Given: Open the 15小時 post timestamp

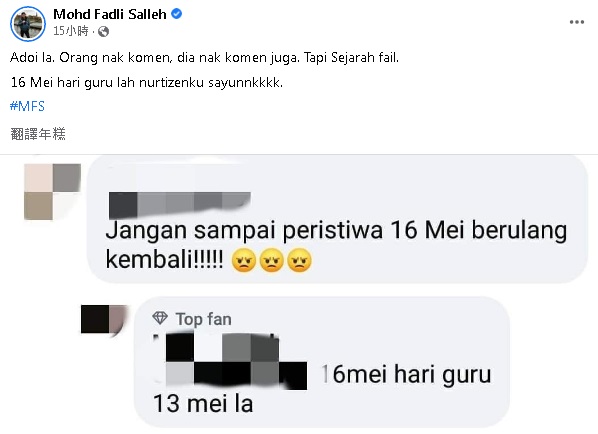Looking at the screenshot, I should point(71,31).
